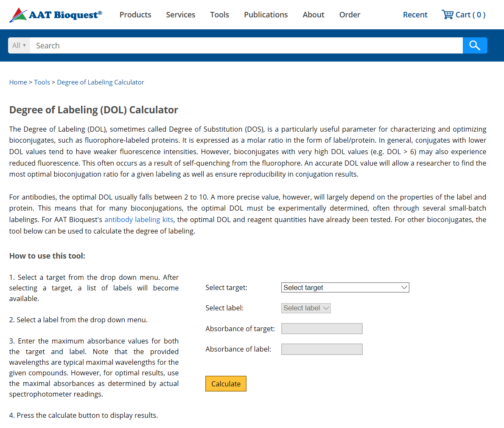
Task: Click the Tools breadcrumb link
Action: (42, 82)
